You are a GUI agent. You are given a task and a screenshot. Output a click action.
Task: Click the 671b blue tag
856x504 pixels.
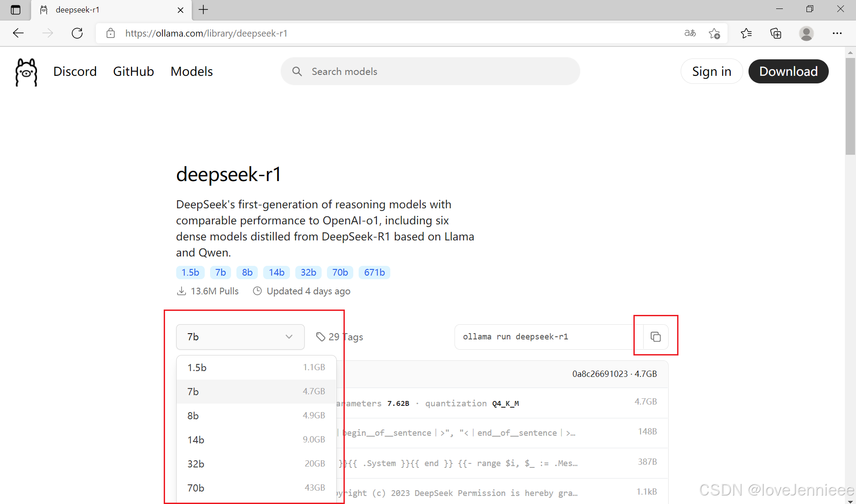374,273
